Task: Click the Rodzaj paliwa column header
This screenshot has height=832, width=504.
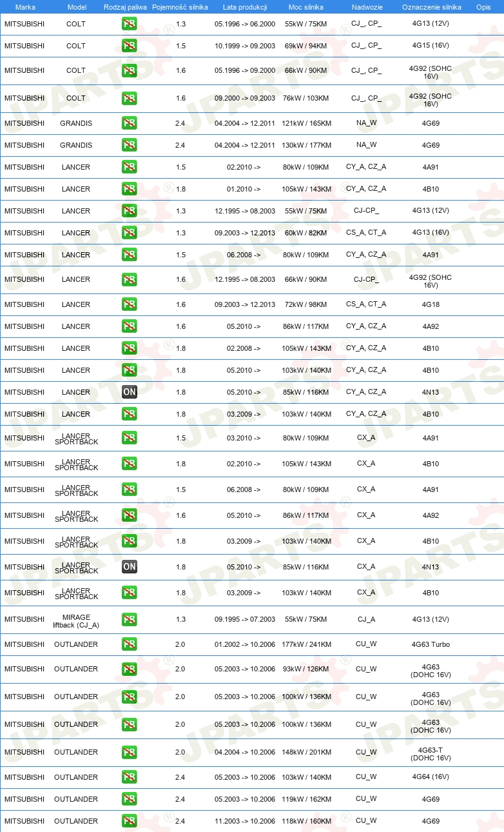Action: pyautogui.click(x=125, y=7)
